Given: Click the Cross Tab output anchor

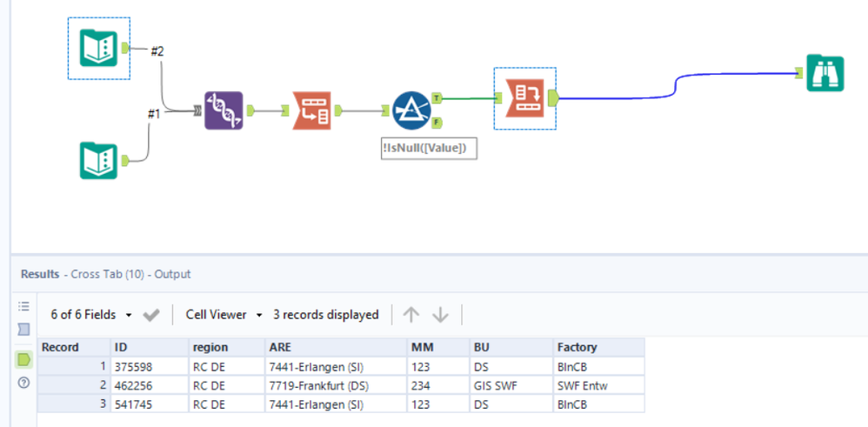Looking at the screenshot, I should (x=552, y=98).
